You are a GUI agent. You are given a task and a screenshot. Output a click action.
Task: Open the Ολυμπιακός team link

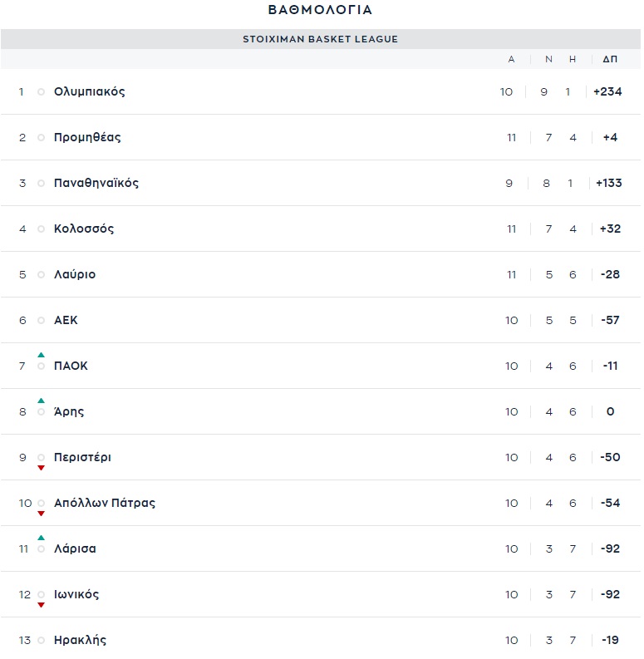89,91
